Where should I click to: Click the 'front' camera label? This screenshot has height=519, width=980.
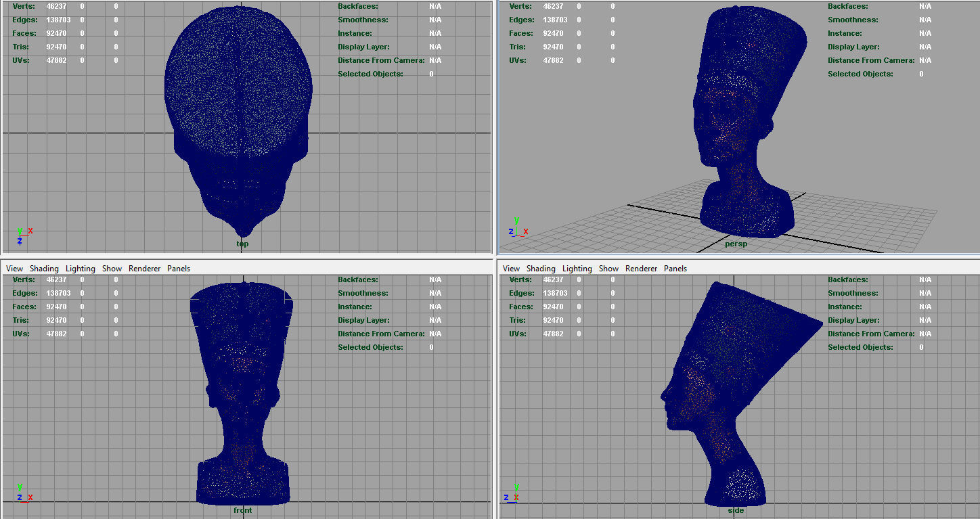pos(242,510)
